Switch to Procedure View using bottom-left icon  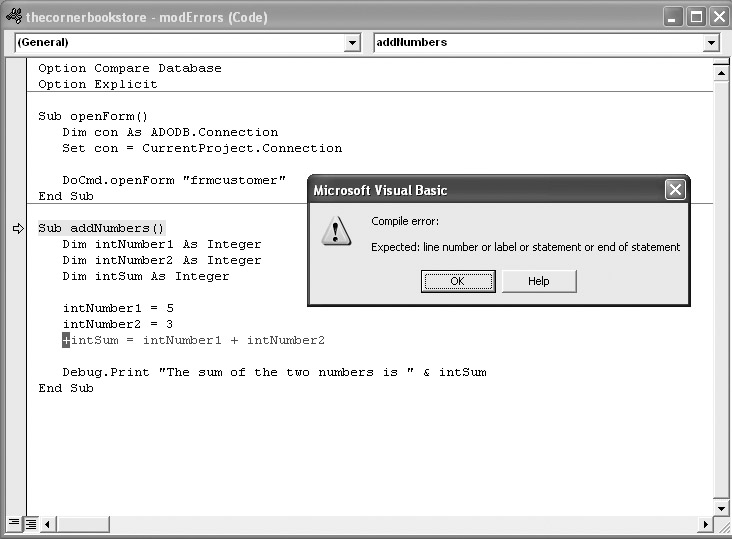click(14, 523)
